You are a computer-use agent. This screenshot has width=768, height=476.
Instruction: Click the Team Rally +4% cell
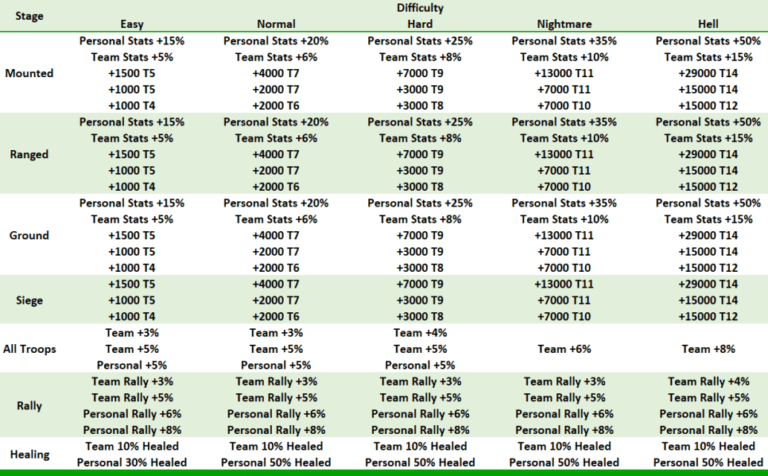709,381
